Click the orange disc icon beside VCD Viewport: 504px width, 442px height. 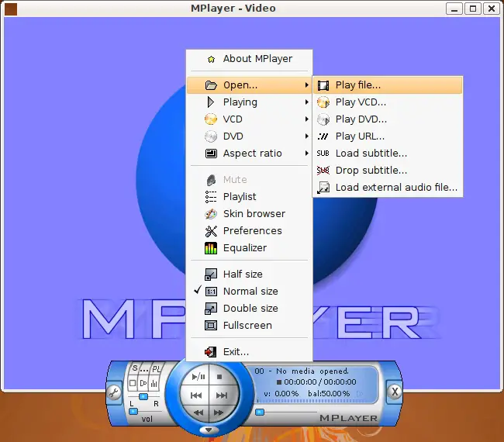(x=211, y=119)
